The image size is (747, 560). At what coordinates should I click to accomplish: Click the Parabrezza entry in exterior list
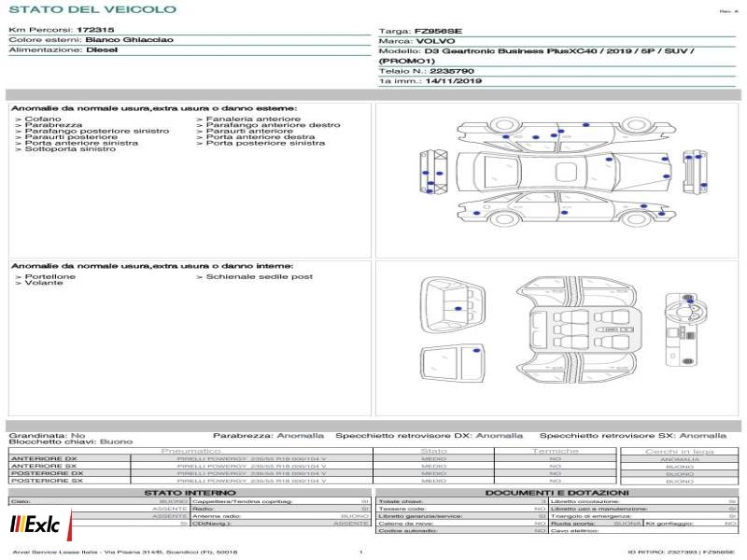pyautogui.click(x=53, y=125)
